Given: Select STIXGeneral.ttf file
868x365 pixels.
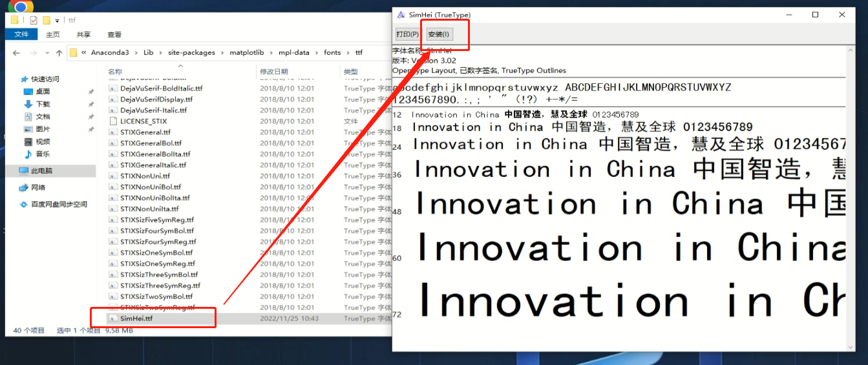Looking at the screenshot, I should pos(145,132).
